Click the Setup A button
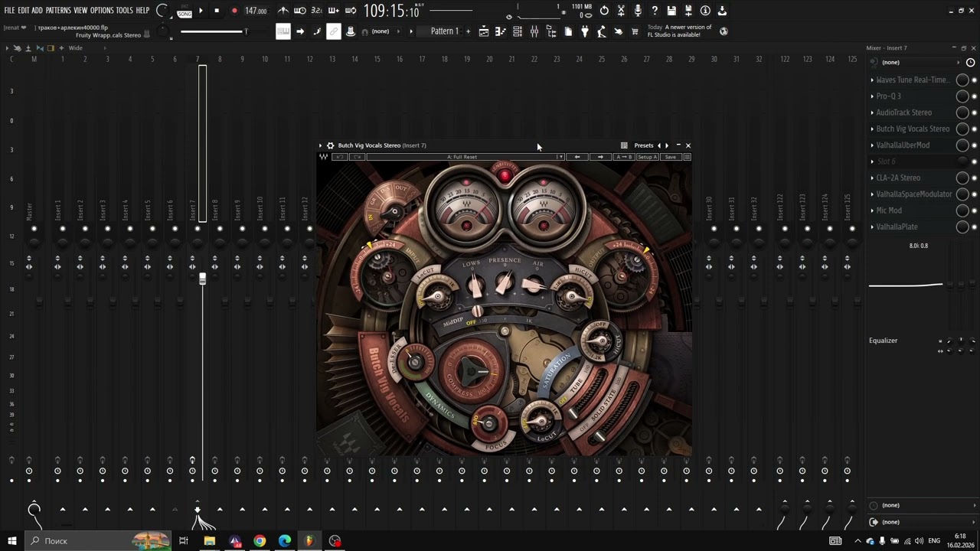 647,157
